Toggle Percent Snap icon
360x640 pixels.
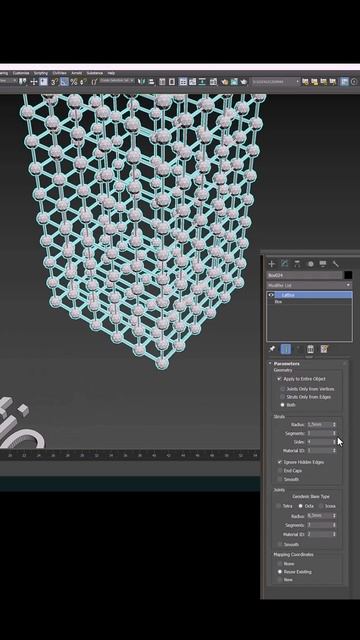74,82
